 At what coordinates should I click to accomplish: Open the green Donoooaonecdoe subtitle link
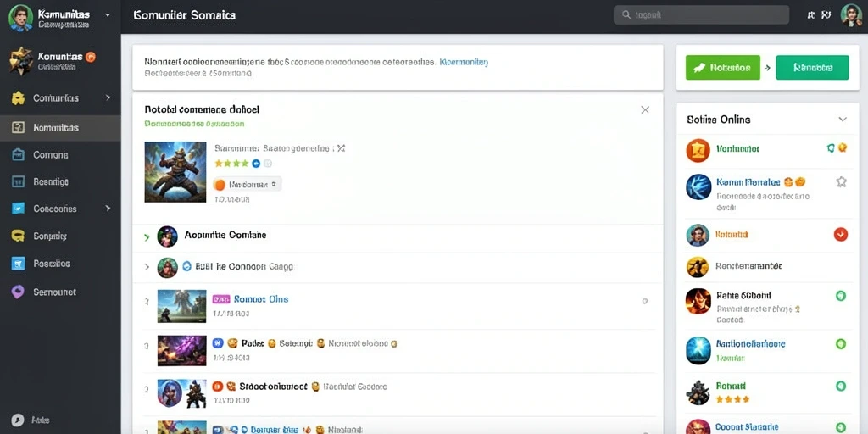(194, 124)
